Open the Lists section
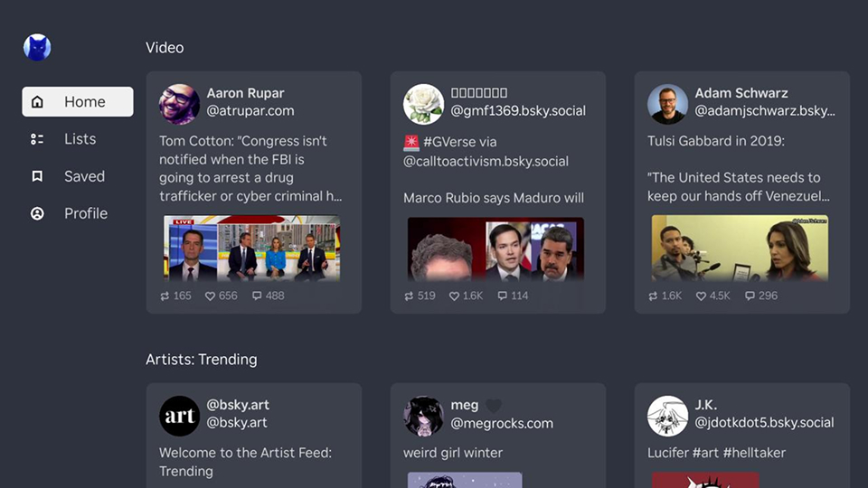The image size is (868, 488). coord(78,139)
